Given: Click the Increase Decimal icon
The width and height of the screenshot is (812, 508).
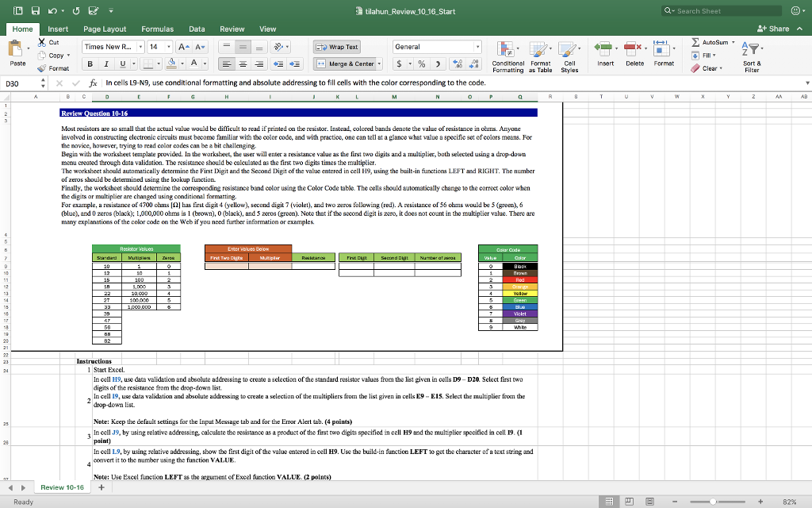Looking at the screenshot, I should coord(458,63).
